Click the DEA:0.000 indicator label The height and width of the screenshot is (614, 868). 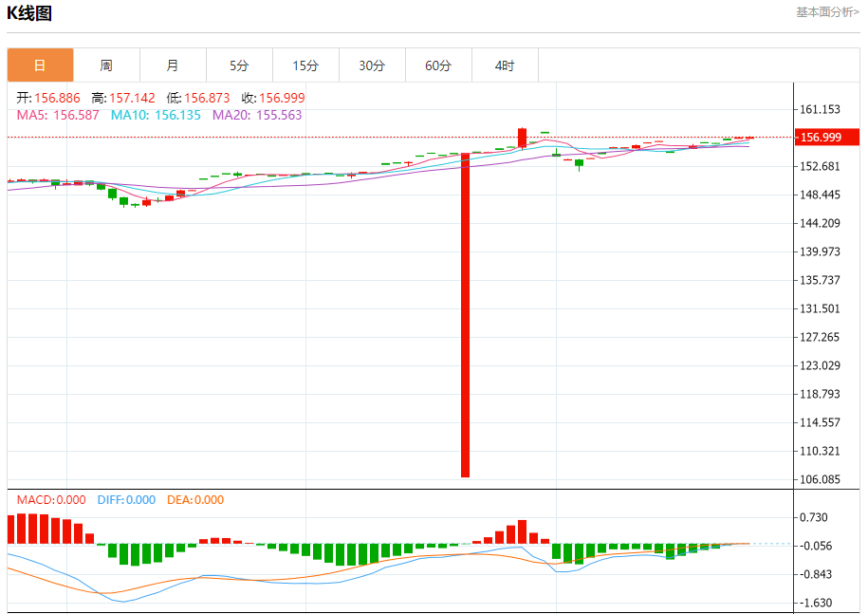[195, 500]
